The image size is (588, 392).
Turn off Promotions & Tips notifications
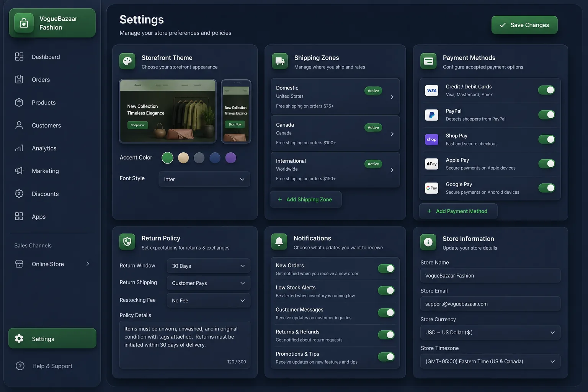coord(386,357)
